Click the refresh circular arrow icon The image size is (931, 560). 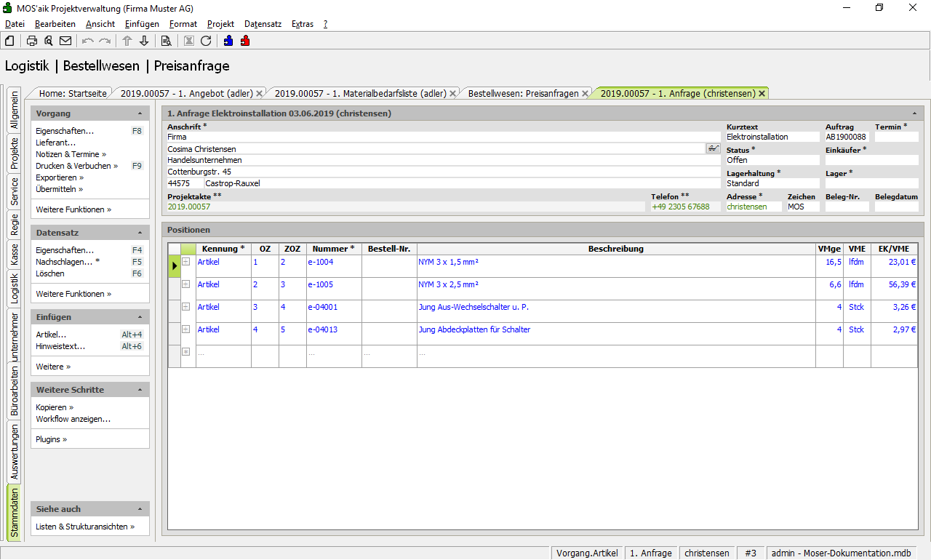[206, 41]
